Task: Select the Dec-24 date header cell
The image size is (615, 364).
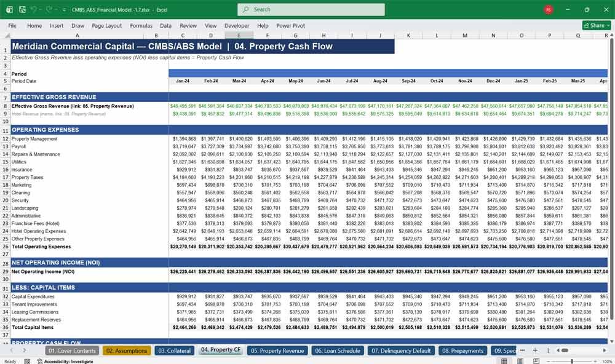Action: point(493,81)
